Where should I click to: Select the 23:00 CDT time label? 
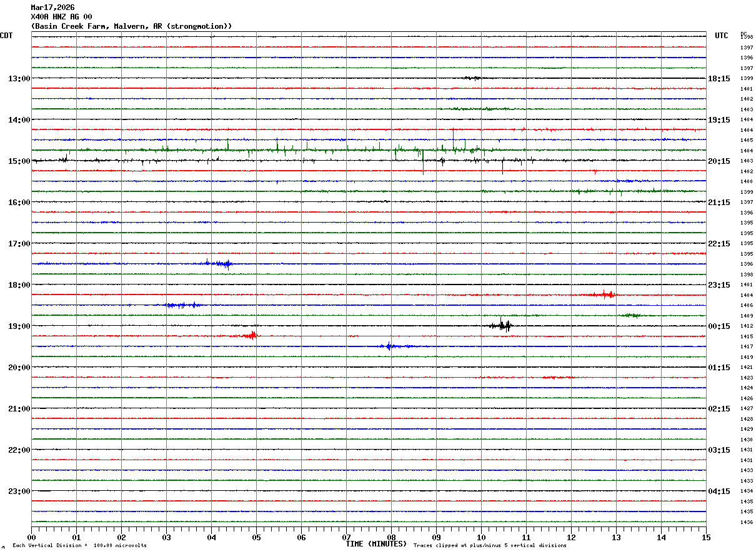pyautogui.click(x=19, y=491)
